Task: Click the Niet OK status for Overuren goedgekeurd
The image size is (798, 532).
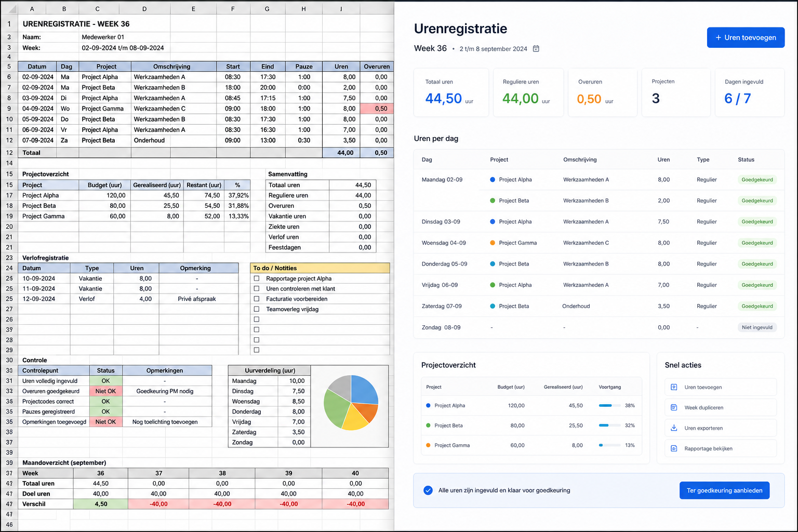Action: (x=105, y=391)
